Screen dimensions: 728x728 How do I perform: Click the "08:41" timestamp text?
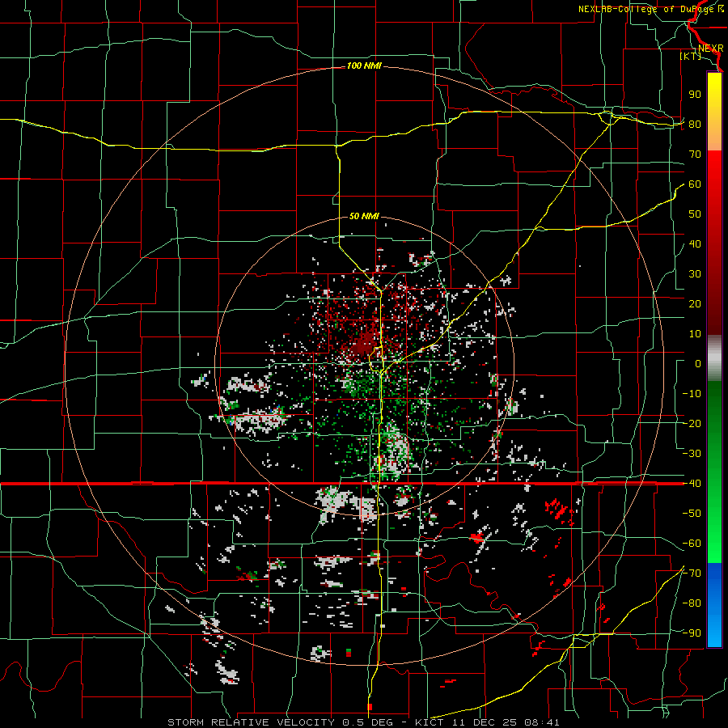[x=540, y=722]
